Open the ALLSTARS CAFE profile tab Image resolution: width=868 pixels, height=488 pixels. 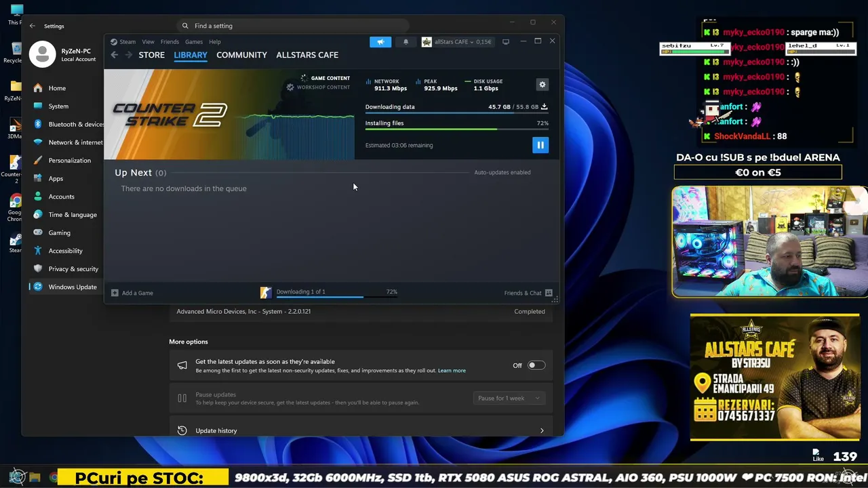pos(307,55)
